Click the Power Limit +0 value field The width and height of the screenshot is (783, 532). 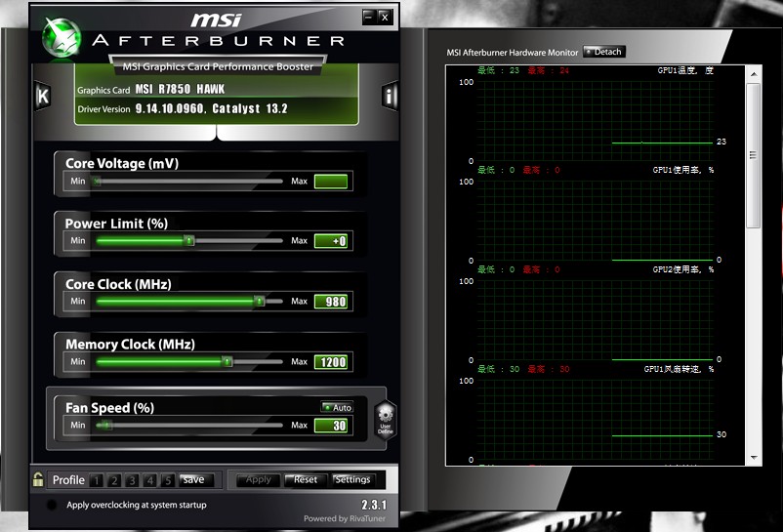(x=331, y=241)
